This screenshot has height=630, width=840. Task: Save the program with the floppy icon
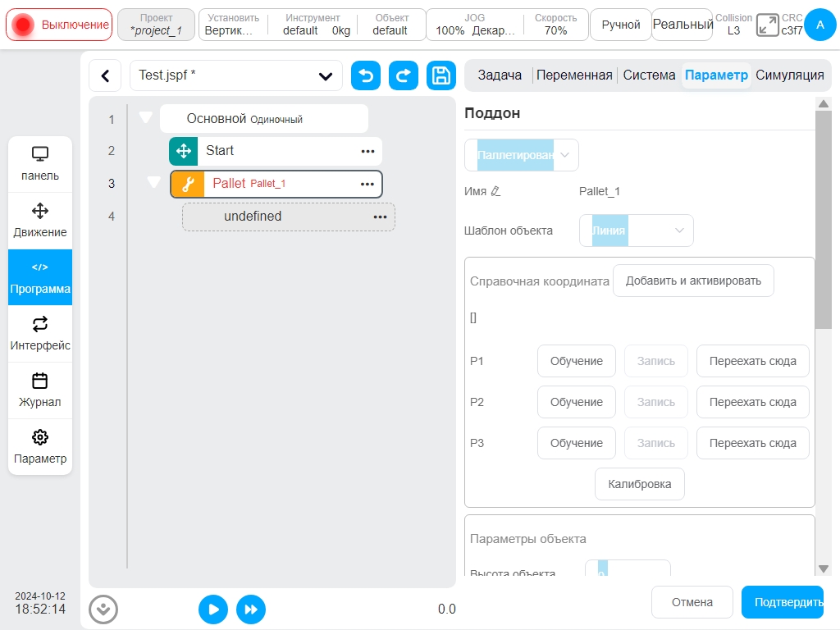click(x=441, y=75)
